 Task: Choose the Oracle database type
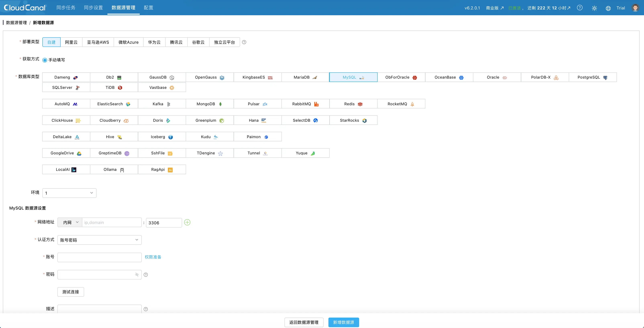(x=497, y=77)
